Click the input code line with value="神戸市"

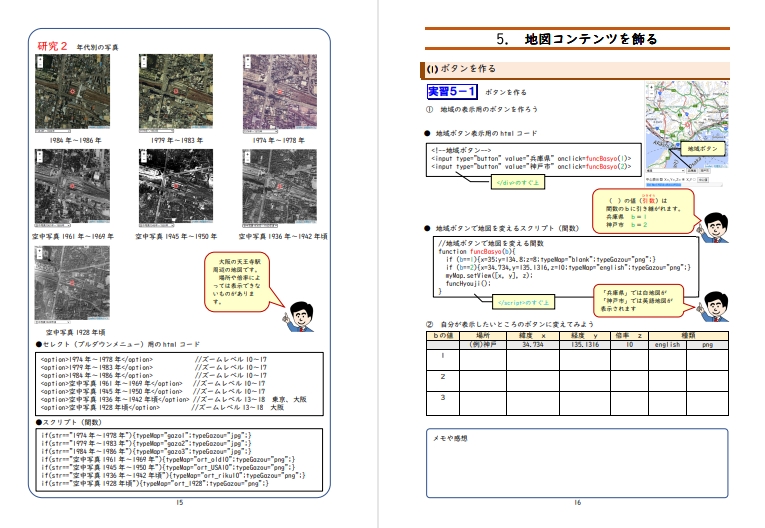pos(531,167)
